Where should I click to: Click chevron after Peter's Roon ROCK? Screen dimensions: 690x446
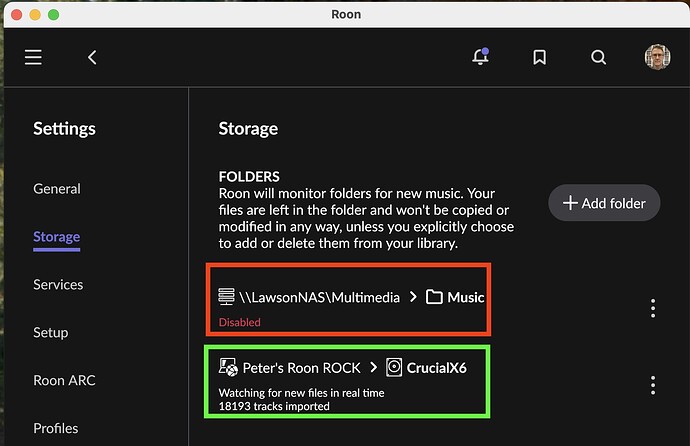point(373,367)
